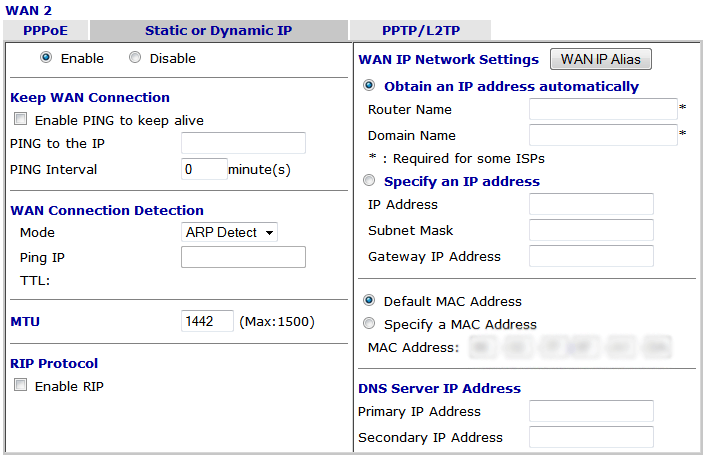The height and width of the screenshot is (464, 716).
Task: Select Specify a MAC Address option
Action: (x=370, y=324)
